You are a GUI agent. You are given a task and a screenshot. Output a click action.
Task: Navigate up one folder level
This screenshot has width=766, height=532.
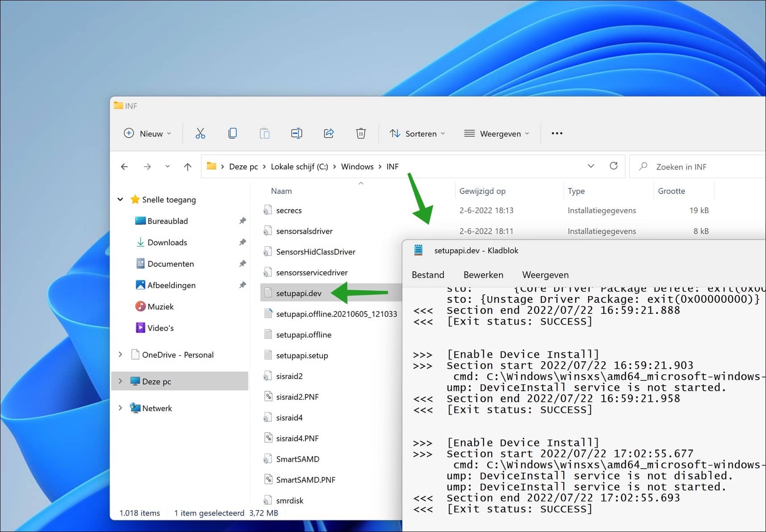(188, 166)
